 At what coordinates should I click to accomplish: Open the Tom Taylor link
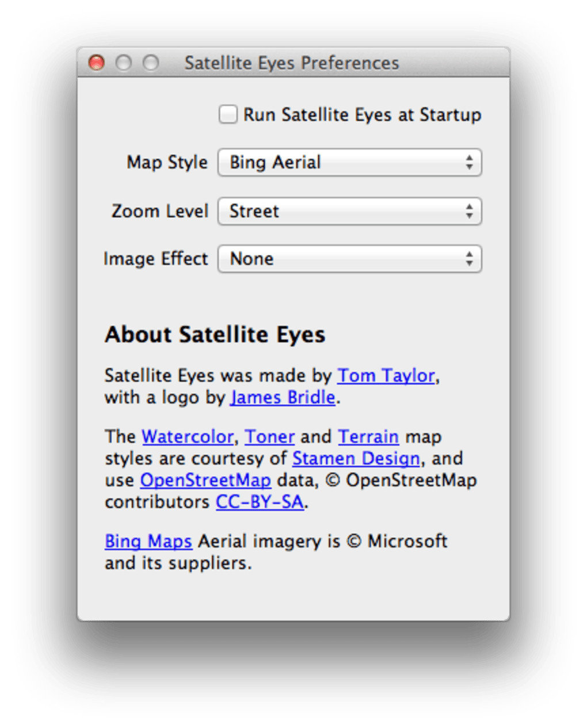[x=386, y=376]
